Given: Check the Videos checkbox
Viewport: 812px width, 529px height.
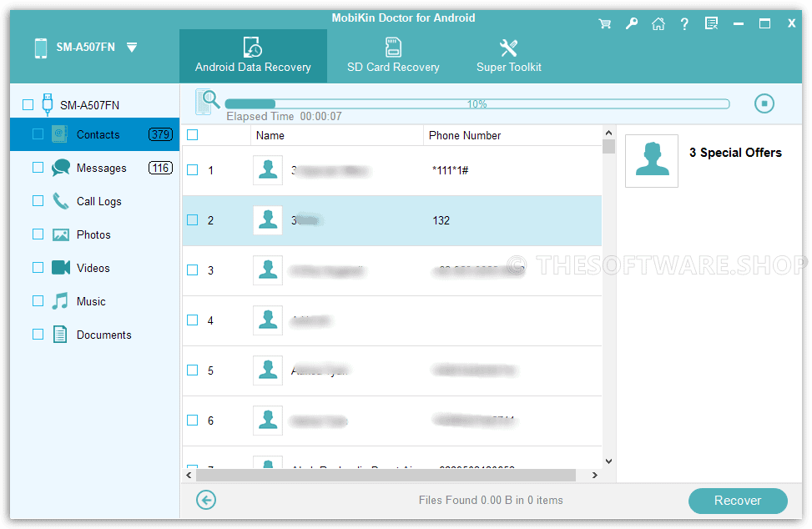Looking at the screenshot, I should point(38,267).
